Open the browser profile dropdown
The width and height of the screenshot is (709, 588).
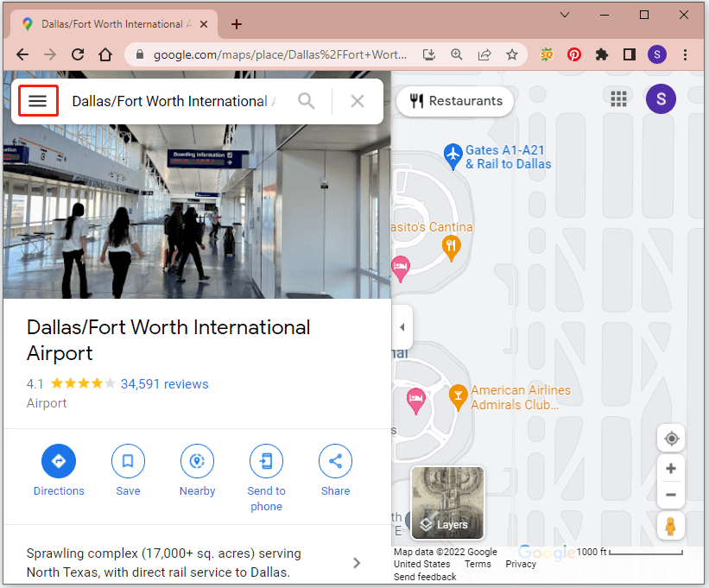[x=657, y=54]
